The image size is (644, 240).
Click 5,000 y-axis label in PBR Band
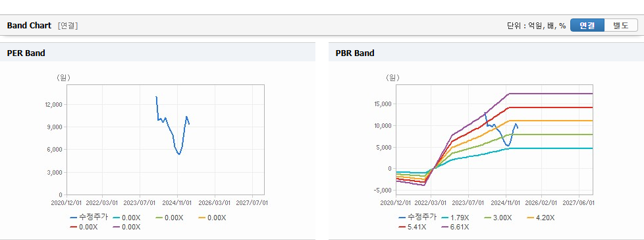[x=383, y=147]
